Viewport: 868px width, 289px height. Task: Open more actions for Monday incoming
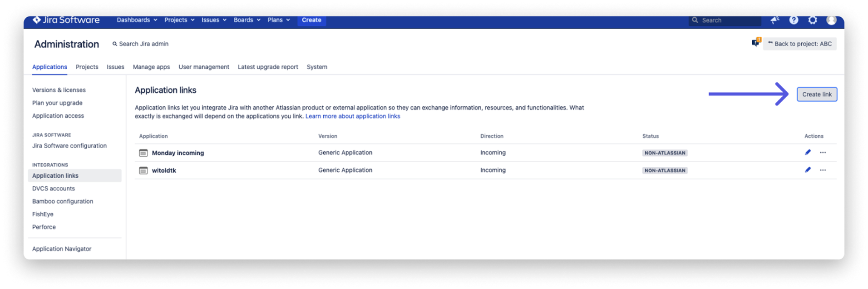[823, 153]
